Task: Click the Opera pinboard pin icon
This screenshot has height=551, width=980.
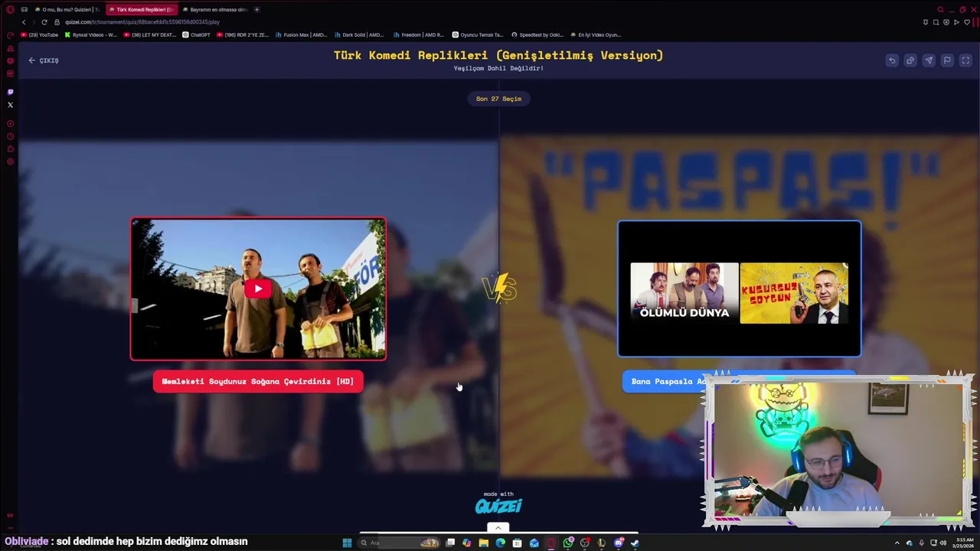Action: [926, 22]
